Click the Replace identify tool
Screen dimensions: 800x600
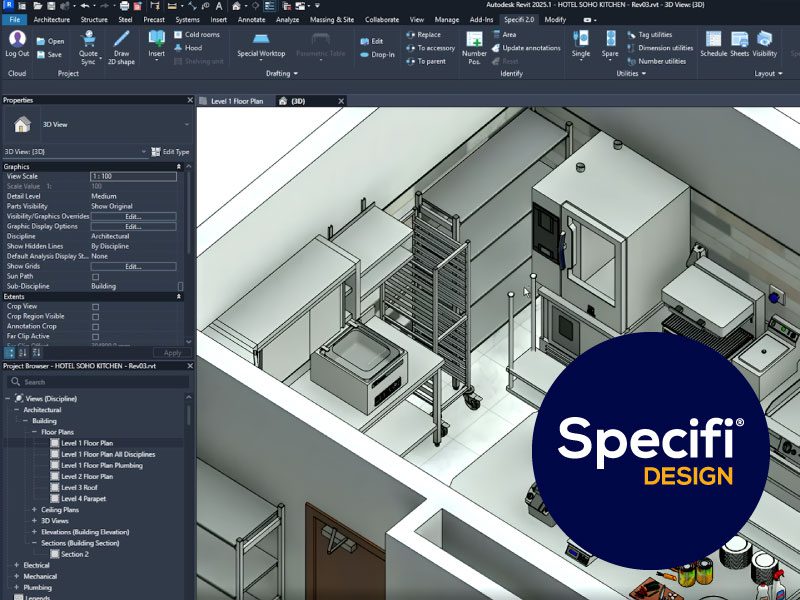pos(423,35)
